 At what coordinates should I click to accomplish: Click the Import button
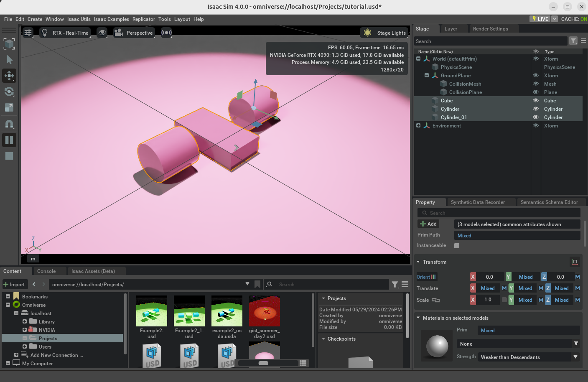click(x=15, y=285)
